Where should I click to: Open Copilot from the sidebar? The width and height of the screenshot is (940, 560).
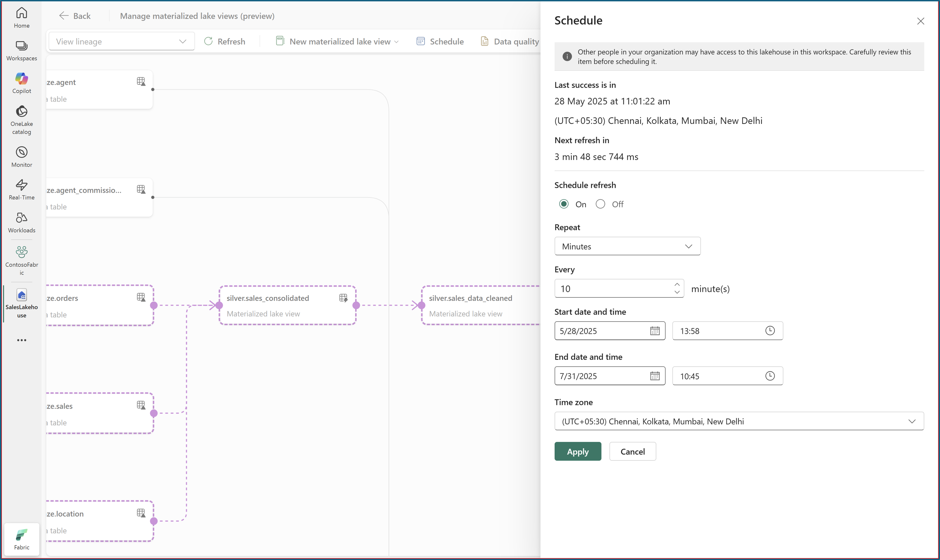tap(21, 79)
